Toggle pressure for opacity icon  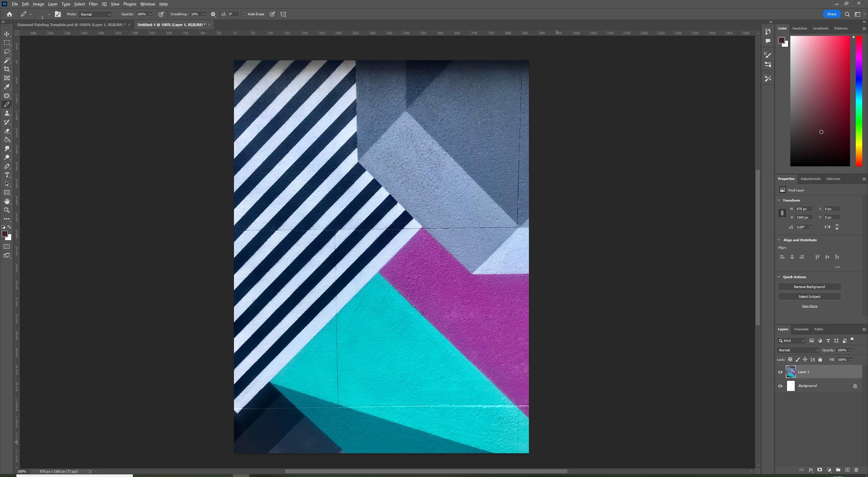(x=161, y=14)
